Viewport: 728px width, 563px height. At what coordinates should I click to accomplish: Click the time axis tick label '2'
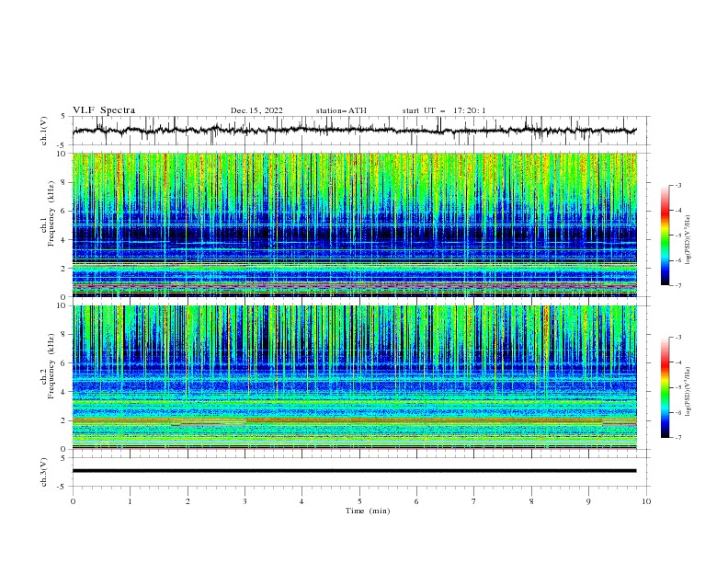pyautogui.click(x=188, y=501)
